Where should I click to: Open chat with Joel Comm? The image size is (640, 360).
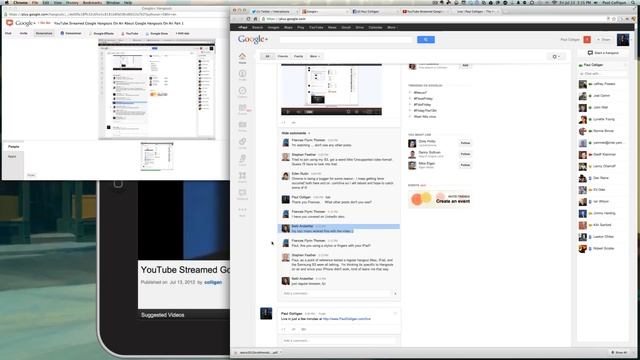tap(602, 96)
